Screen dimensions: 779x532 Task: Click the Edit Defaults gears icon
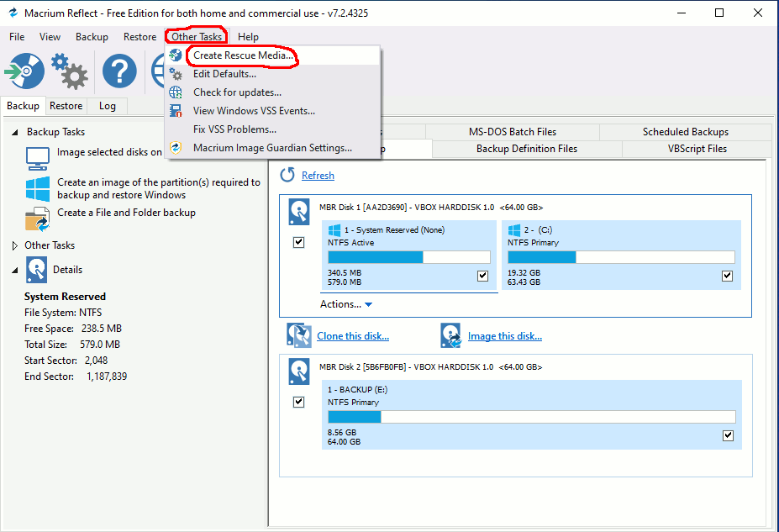click(176, 73)
